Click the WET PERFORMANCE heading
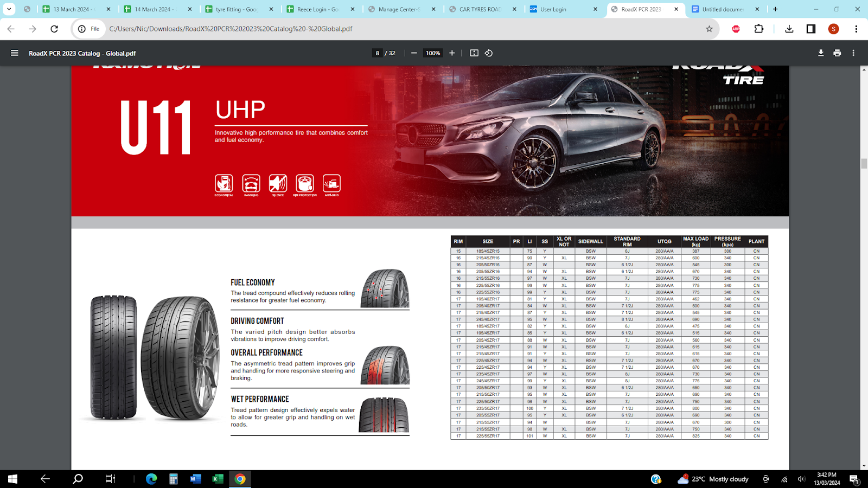Viewport: 868px width, 488px height. (x=260, y=399)
